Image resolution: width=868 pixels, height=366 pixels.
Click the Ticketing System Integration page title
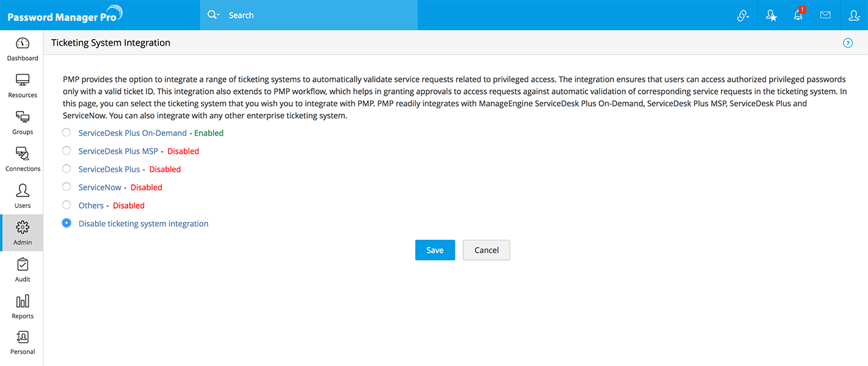tap(110, 43)
